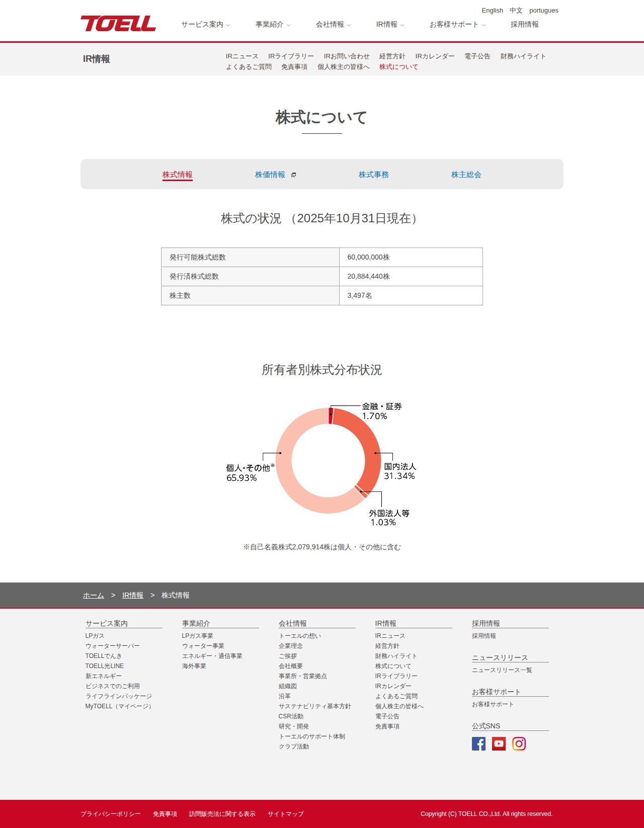The height and width of the screenshot is (828, 644).
Task: Expand the 会社情報 menu chevron
Action: coord(349,25)
